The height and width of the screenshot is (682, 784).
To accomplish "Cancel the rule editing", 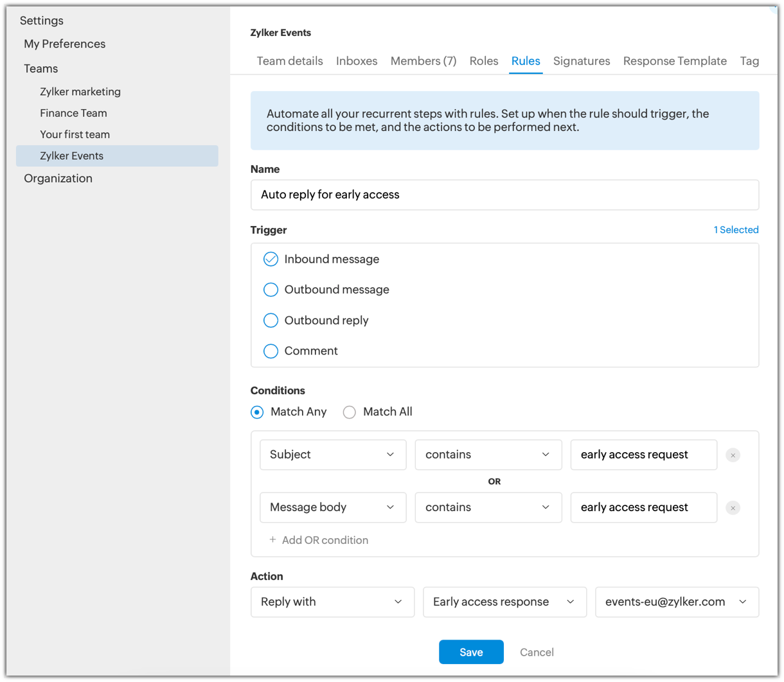I will pos(537,652).
